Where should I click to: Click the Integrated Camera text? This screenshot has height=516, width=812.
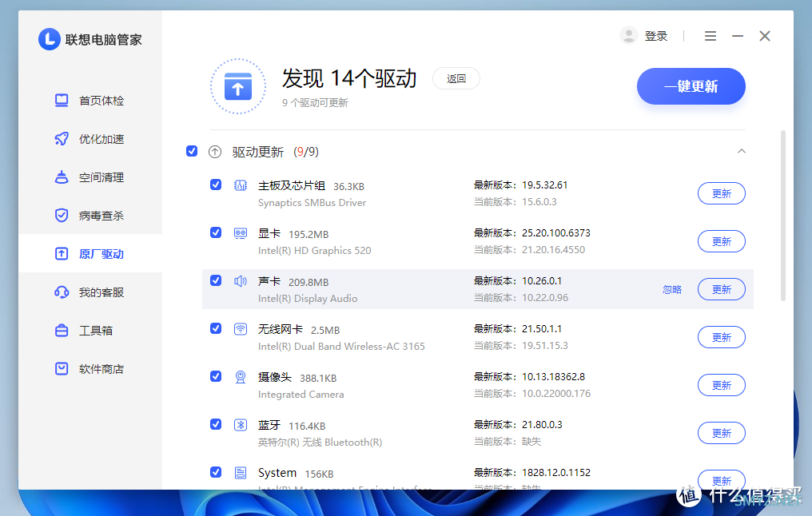click(301, 395)
